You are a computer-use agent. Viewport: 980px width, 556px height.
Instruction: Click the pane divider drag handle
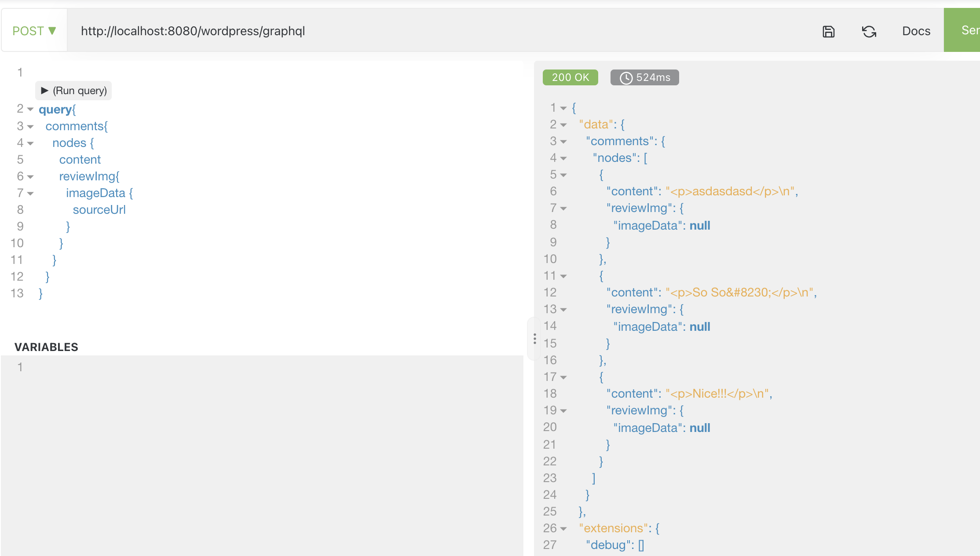click(534, 339)
